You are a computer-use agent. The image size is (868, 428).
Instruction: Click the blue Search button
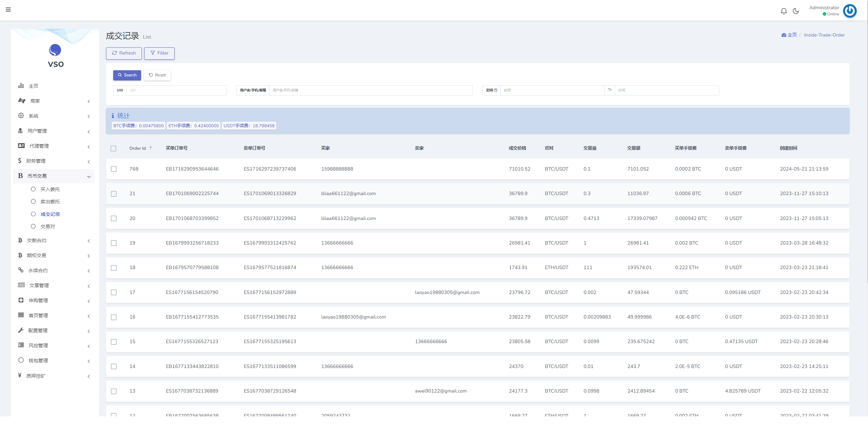tap(127, 75)
